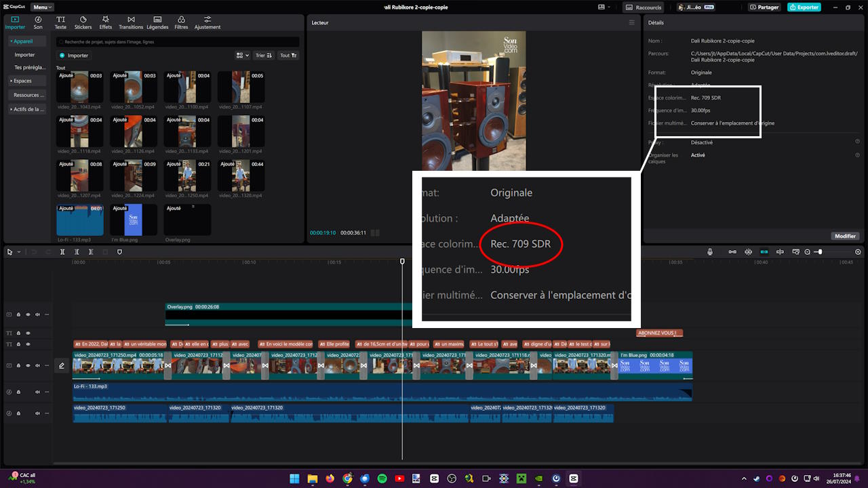
Task: Open the Tout filter dropdown
Action: pos(288,56)
